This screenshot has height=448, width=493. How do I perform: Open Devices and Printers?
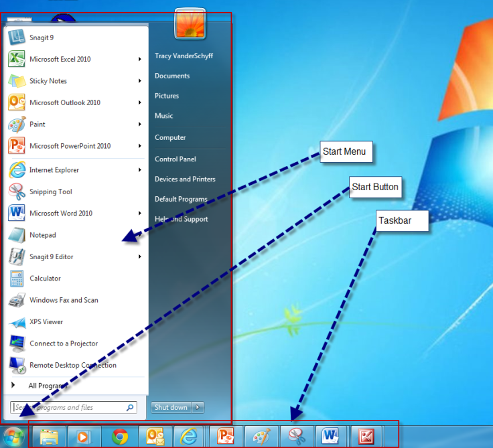coord(185,179)
